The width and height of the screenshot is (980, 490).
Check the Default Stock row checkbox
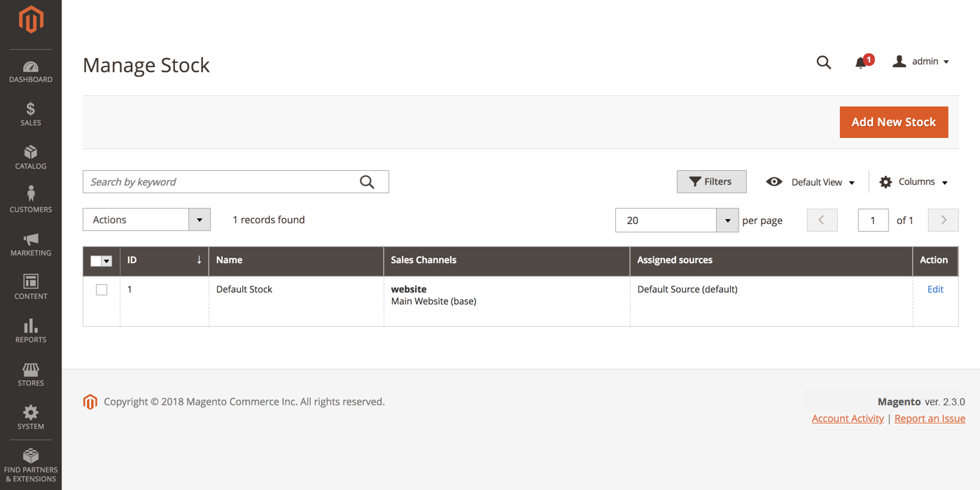[x=101, y=290]
